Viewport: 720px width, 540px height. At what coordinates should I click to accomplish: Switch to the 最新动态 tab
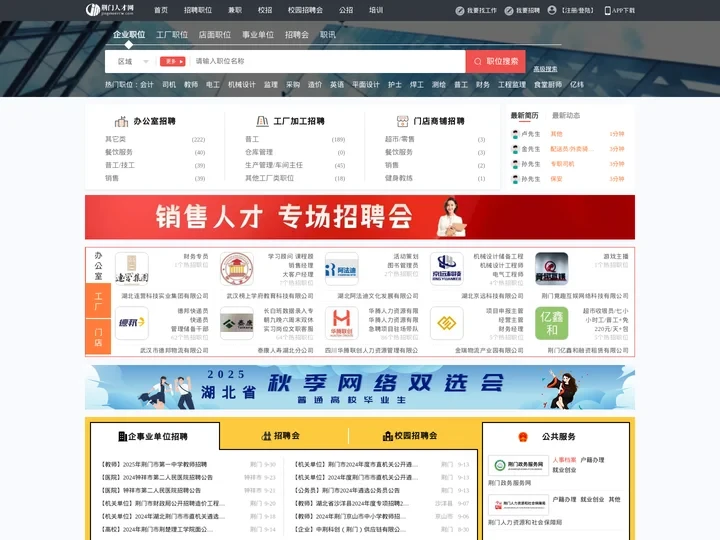pyautogui.click(x=566, y=115)
